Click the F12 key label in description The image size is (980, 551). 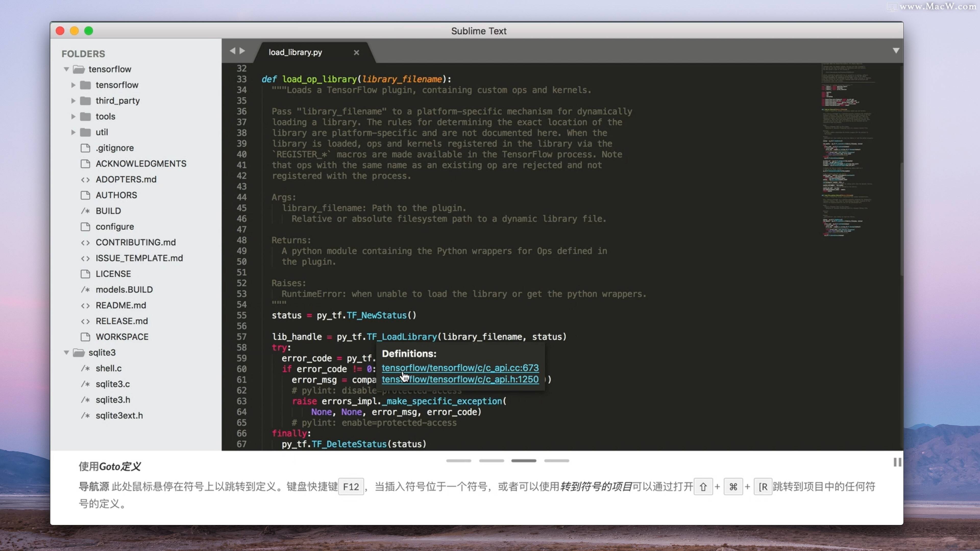(351, 487)
